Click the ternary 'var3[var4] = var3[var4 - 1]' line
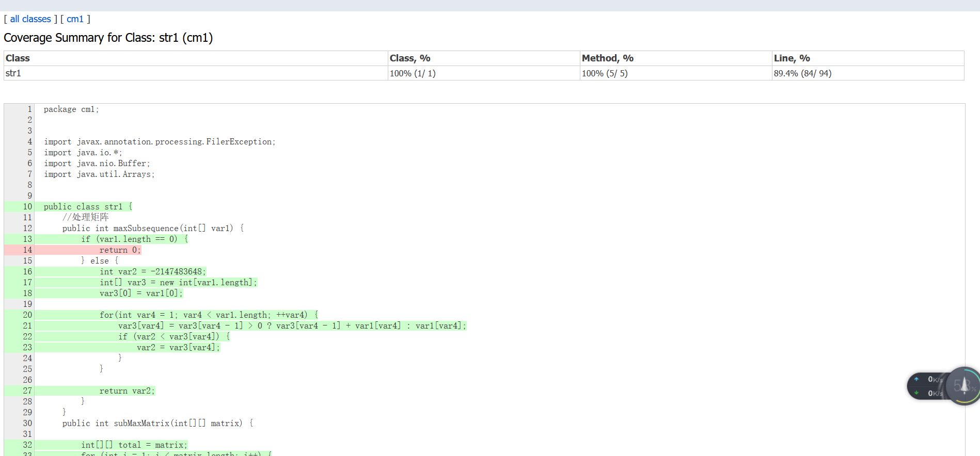The image size is (980, 456). tap(292, 326)
